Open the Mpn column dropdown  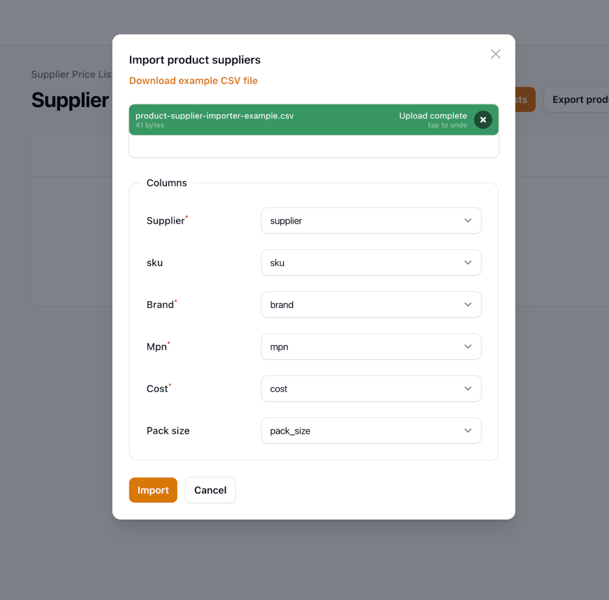(x=371, y=346)
